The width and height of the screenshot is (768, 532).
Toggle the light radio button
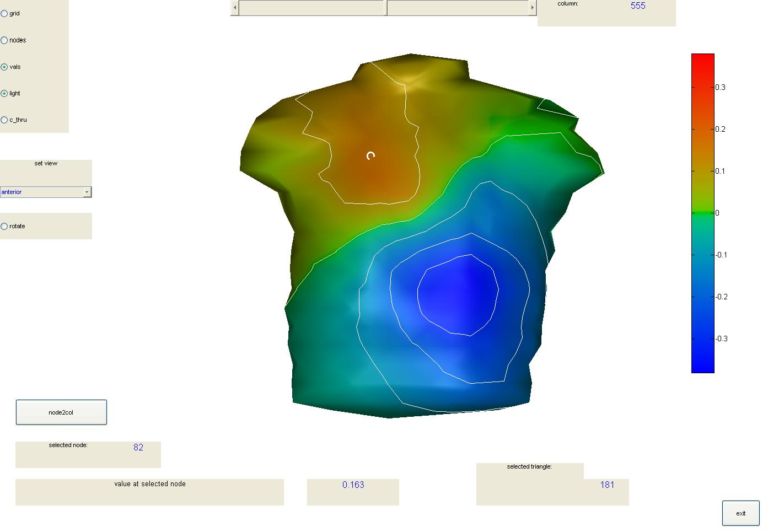click(4, 94)
